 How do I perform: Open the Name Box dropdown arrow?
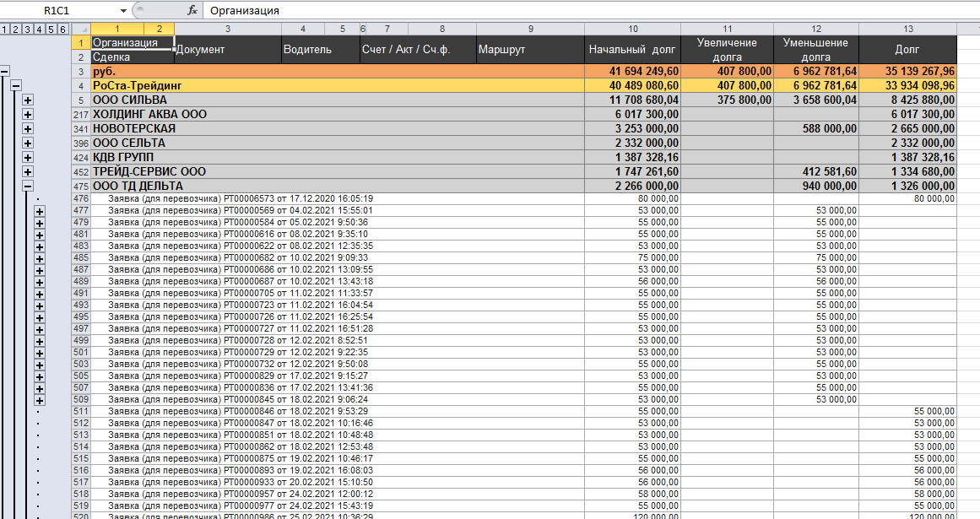(x=124, y=11)
